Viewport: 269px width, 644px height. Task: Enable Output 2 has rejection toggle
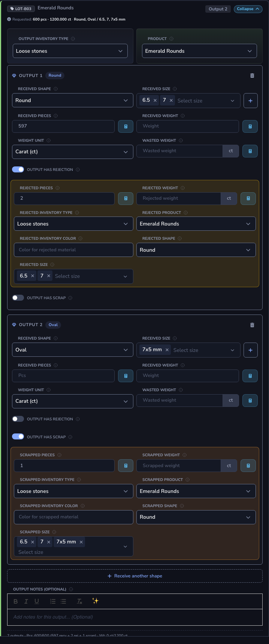pos(18,419)
